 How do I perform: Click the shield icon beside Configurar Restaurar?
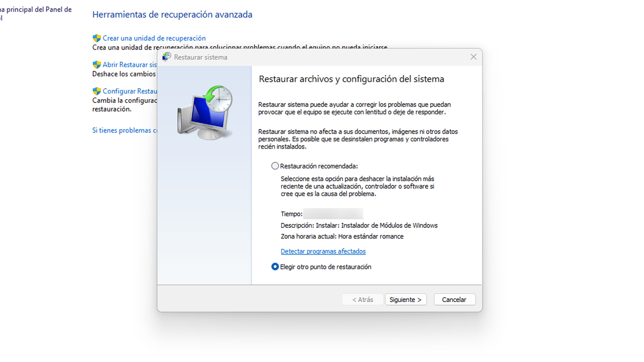96,91
